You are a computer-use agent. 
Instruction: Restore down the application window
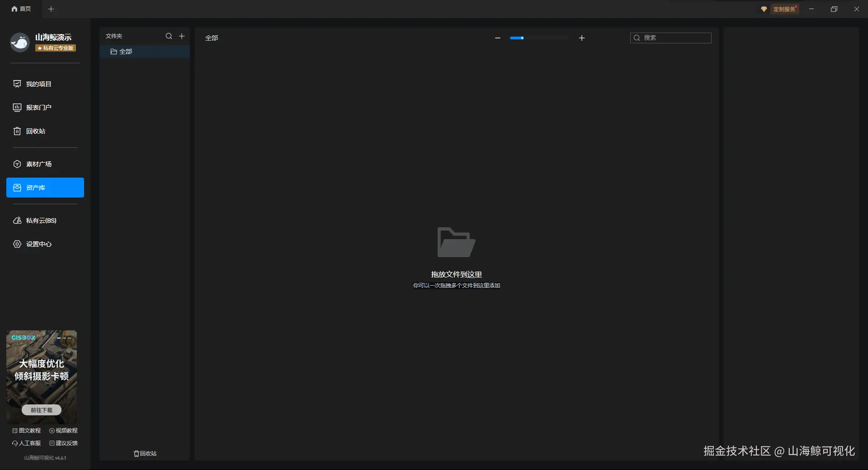(x=834, y=9)
